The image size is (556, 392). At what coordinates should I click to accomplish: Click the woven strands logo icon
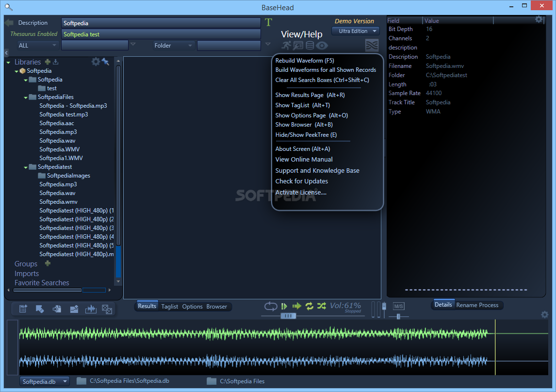372,46
